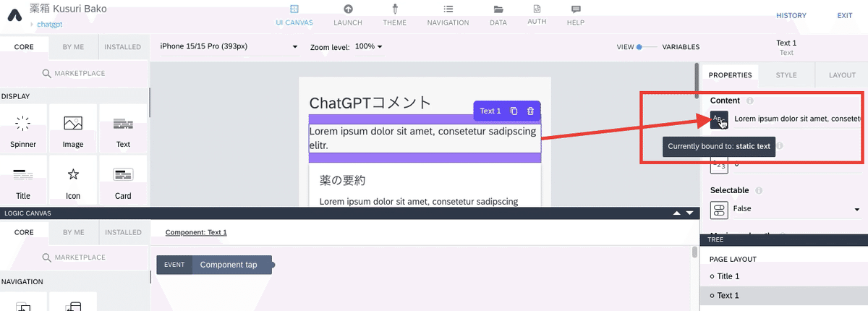Screen dimensions: 868x311
Task: Click the Selectable binding icon
Action: pyautogui.click(x=719, y=210)
